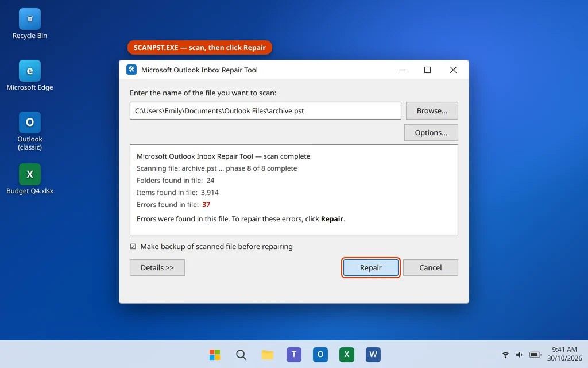The width and height of the screenshot is (588, 368).
Task: Close the Inbox Repair Tool window
Action: point(454,70)
